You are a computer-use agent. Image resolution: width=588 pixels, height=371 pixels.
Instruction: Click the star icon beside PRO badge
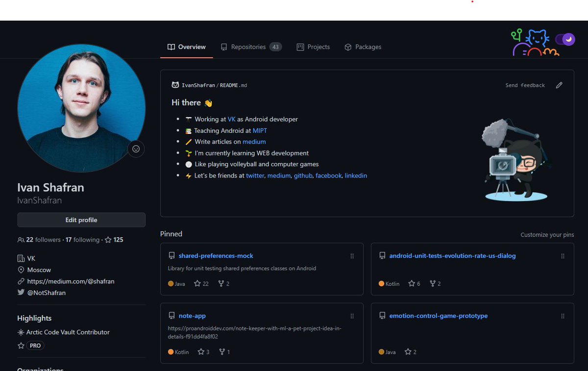click(x=21, y=346)
